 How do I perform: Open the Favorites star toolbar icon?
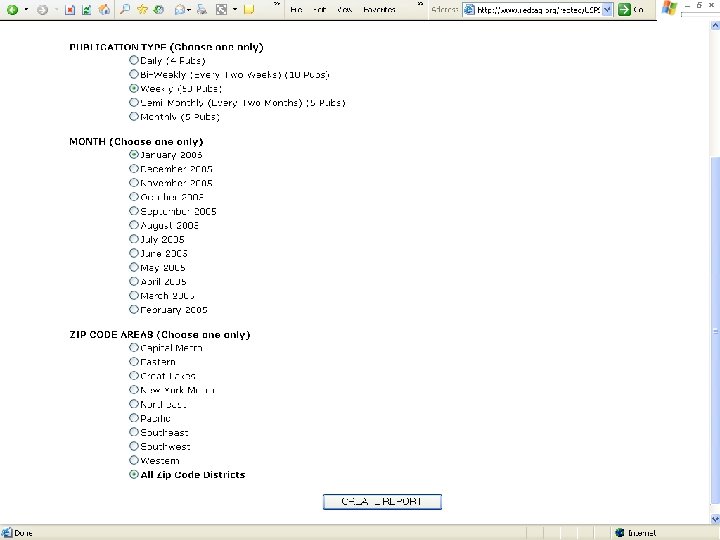click(x=142, y=9)
